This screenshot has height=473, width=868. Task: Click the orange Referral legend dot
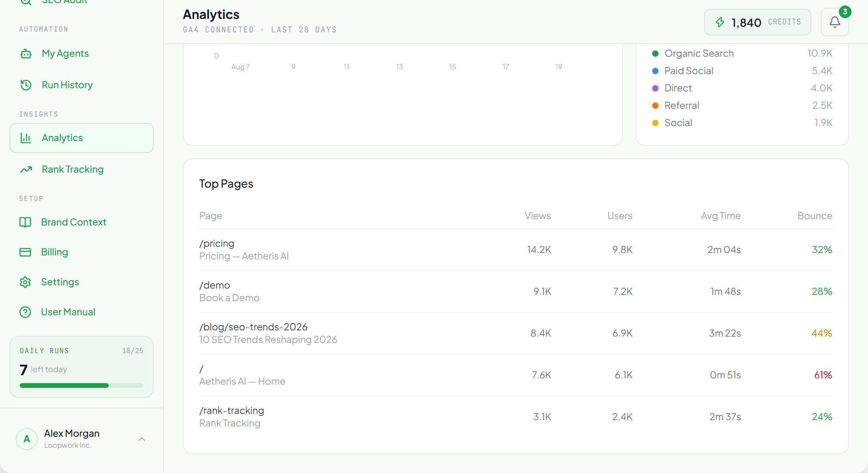pyautogui.click(x=655, y=106)
